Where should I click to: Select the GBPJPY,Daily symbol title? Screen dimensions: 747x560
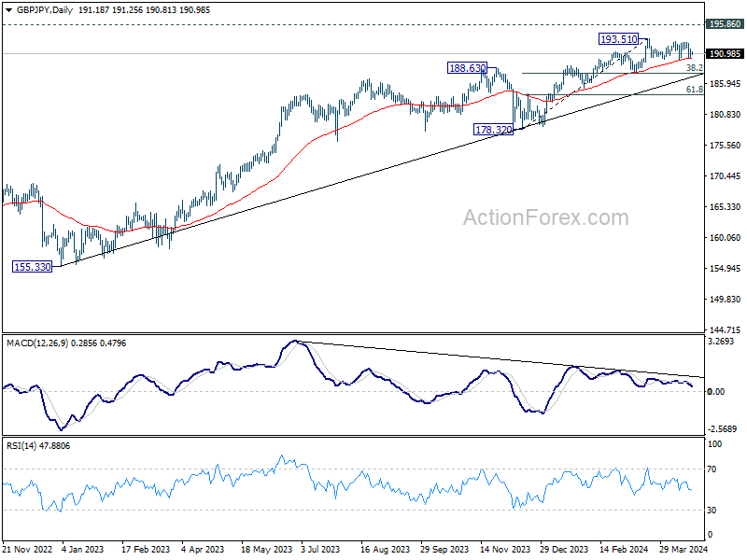[45, 10]
